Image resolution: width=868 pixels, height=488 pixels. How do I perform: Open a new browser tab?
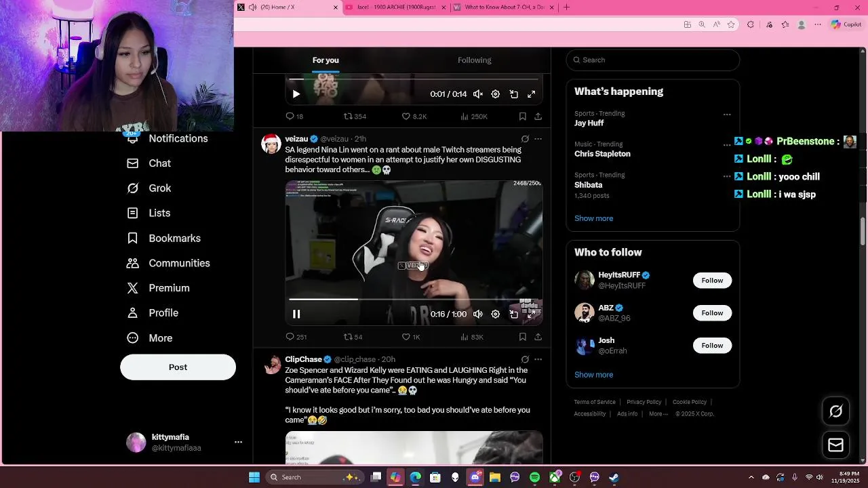point(566,7)
